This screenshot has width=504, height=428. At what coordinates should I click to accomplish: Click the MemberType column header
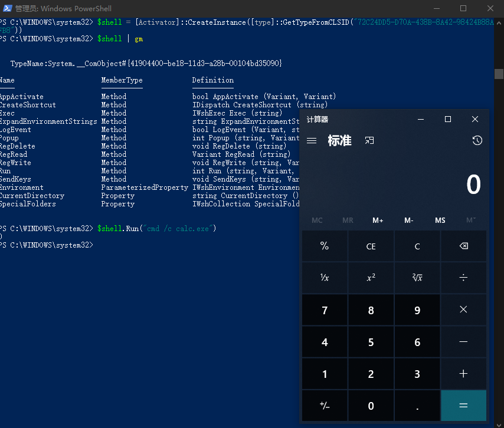point(122,80)
